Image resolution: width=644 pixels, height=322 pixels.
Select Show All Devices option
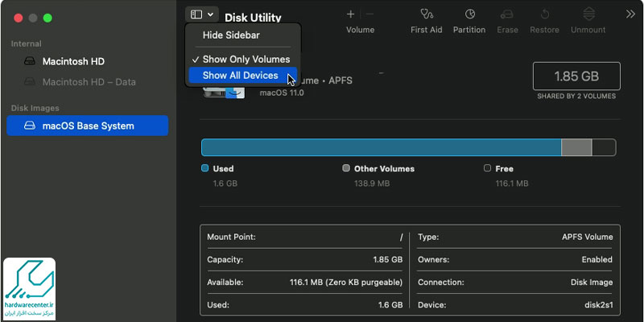243,76
